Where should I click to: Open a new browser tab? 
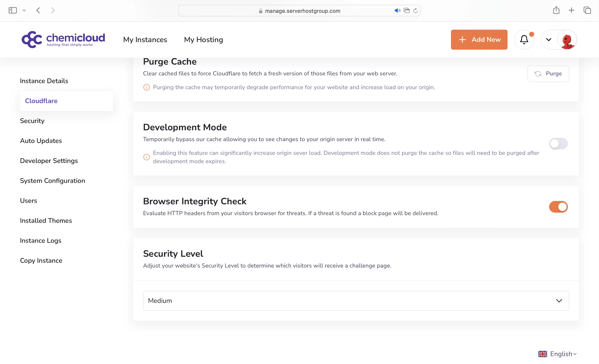[x=571, y=10]
